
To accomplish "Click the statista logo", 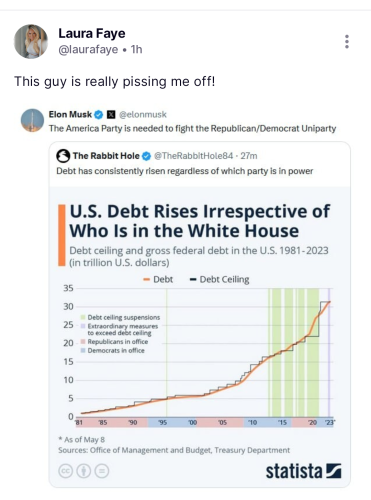I will [303, 471].
